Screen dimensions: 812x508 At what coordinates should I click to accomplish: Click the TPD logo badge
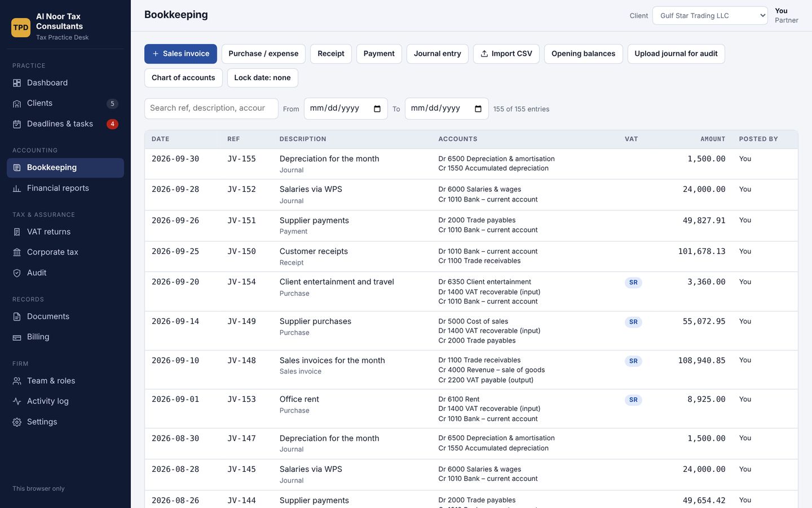click(x=21, y=27)
